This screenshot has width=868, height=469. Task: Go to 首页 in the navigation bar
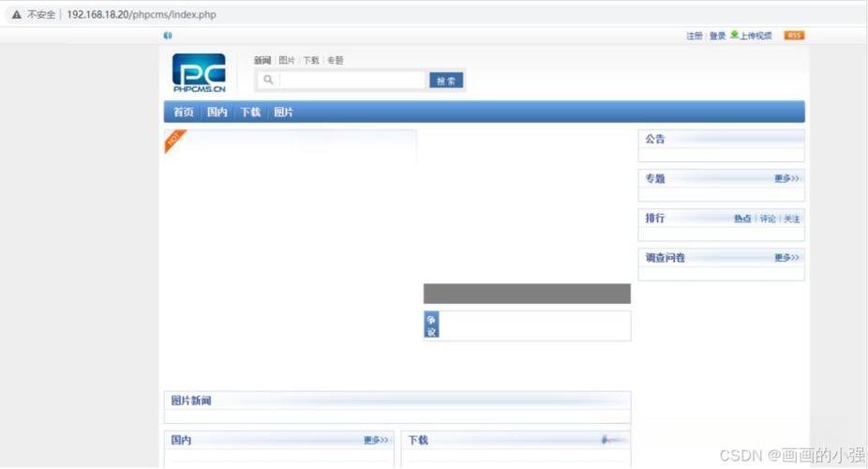click(x=184, y=112)
